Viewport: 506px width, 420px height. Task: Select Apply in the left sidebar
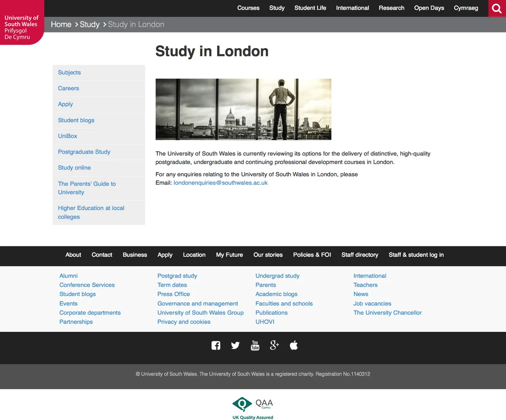pyautogui.click(x=99, y=104)
